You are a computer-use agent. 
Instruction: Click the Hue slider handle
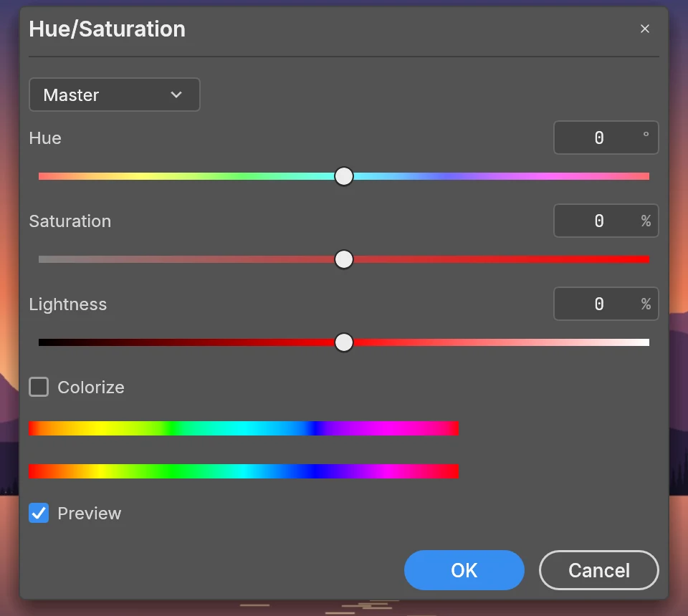(x=344, y=176)
